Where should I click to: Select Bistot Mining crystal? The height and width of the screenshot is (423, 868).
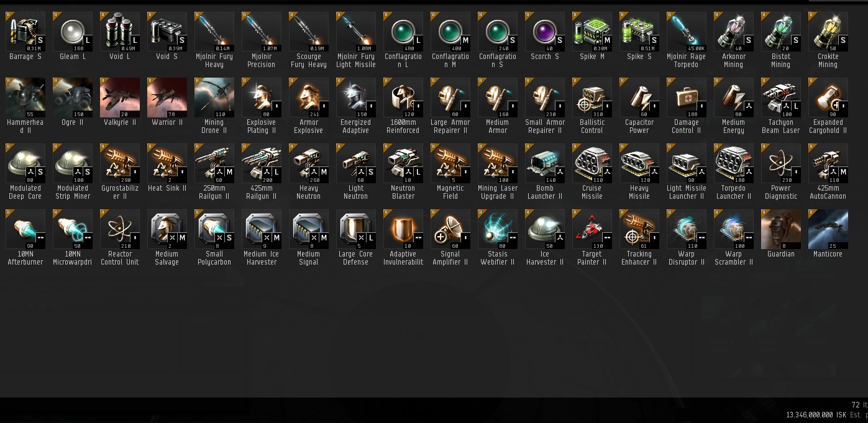coord(781,32)
